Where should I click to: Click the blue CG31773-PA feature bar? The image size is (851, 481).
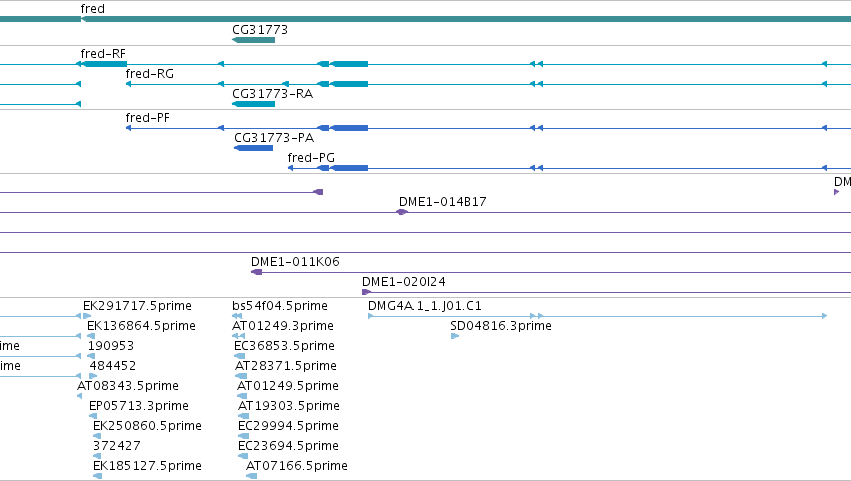click(x=253, y=148)
